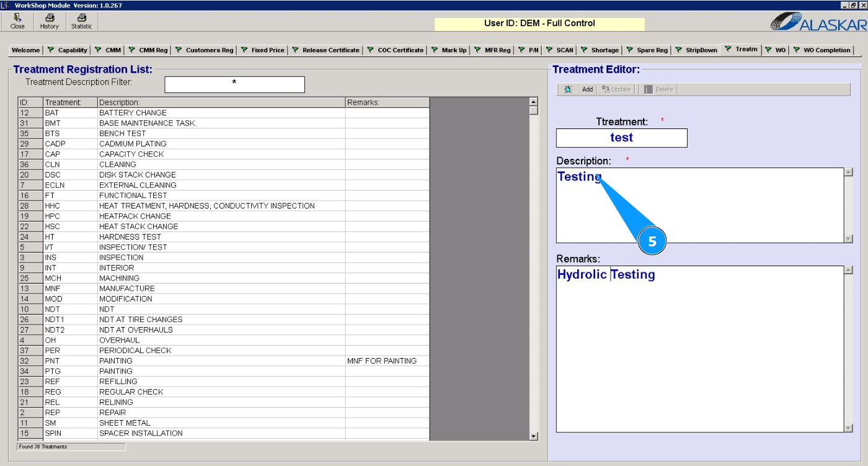This screenshot has width=868, height=466.
Task: Click the Remarks box scroll up arrow
Action: tap(849, 270)
